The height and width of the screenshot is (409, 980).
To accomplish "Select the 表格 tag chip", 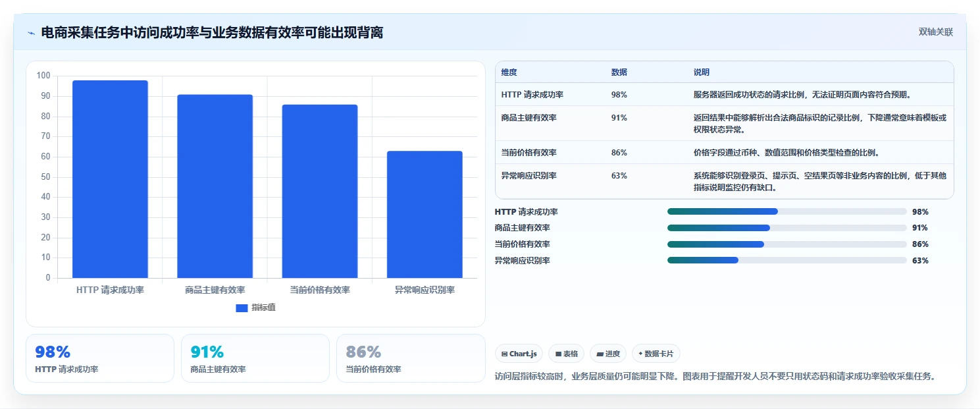I will [x=566, y=354].
